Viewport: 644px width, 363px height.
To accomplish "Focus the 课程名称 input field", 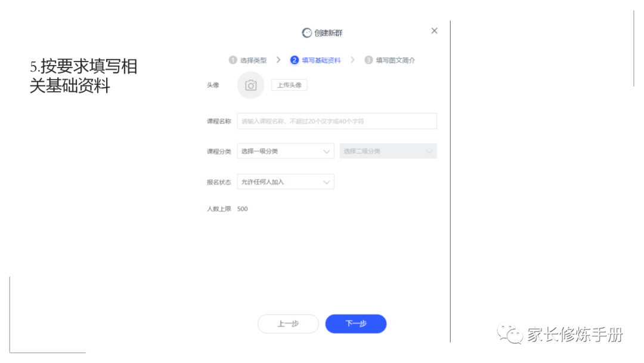I will pos(337,121).
